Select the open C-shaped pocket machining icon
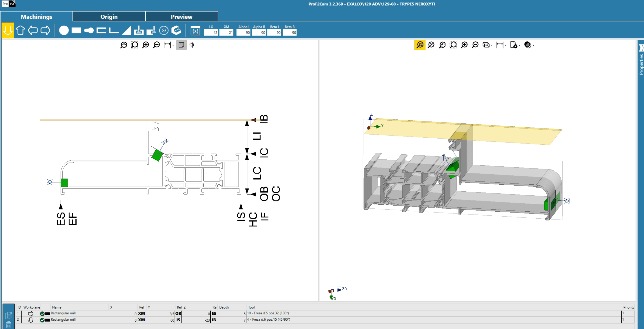This screenshot has width=644, height=329. click(101, 31)
